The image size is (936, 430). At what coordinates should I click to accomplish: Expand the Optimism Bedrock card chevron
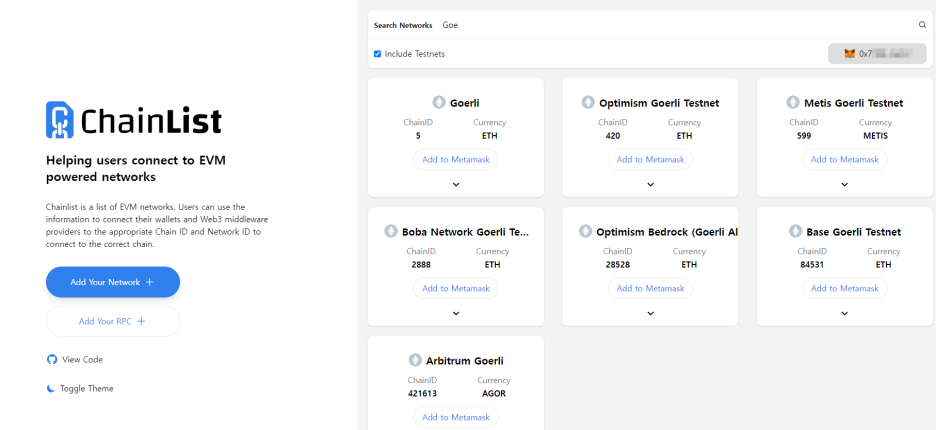pyautogui.click(x=651, y=314)
